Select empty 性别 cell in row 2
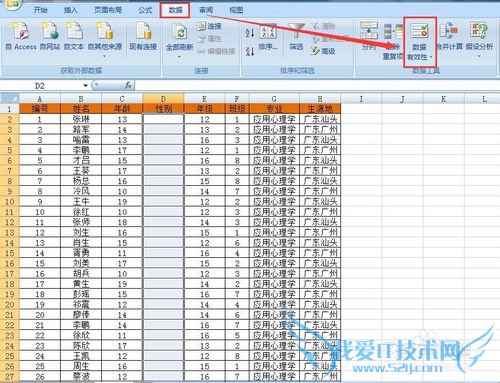500x383 pixels. click(x=163, y=119)
